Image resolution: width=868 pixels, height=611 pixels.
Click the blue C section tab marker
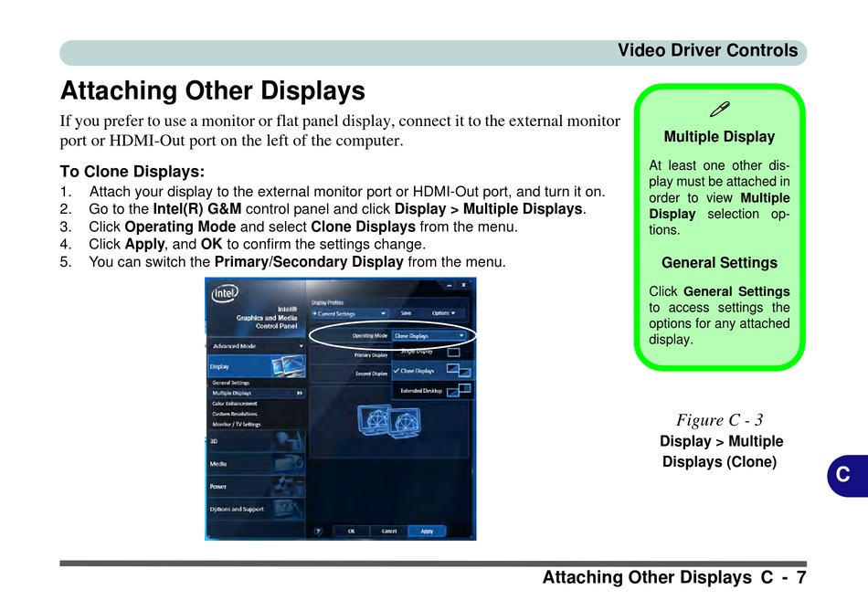(848, 476)
